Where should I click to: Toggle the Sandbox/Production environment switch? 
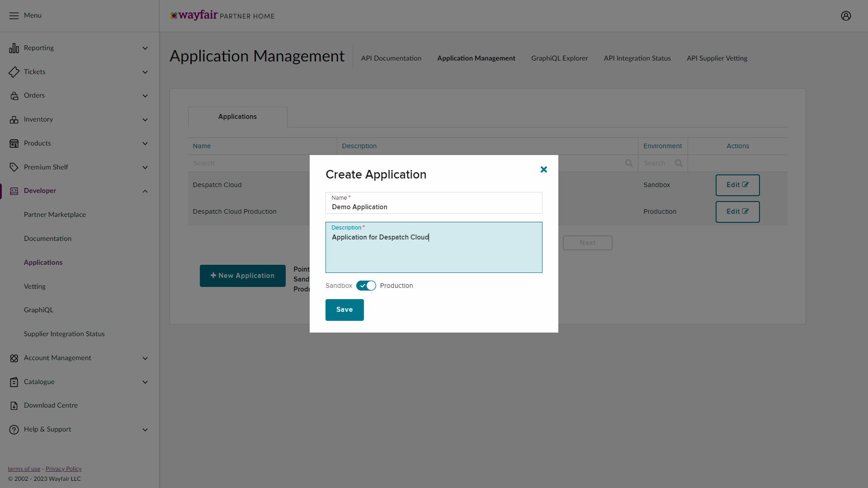point(366,286)
